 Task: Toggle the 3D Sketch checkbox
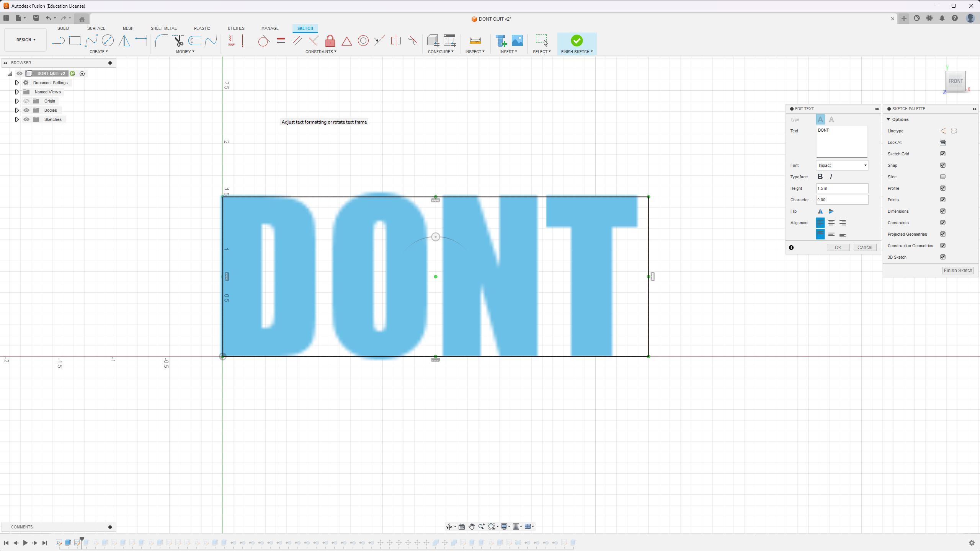tap(943, 257)
